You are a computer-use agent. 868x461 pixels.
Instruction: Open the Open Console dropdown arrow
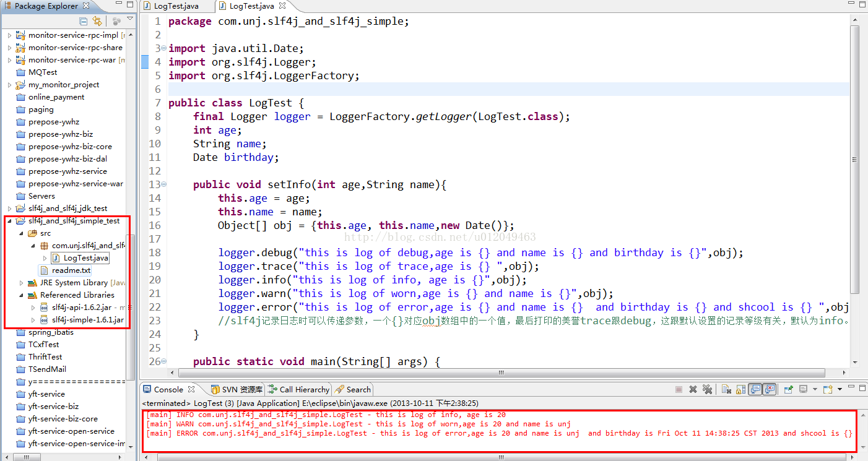pyautogui.click(x=840, y=390)
